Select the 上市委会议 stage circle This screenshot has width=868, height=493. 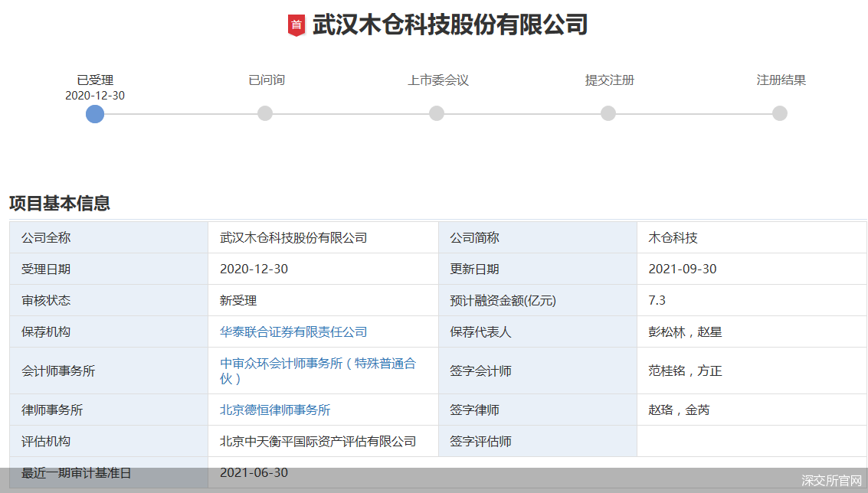[437, 113]
